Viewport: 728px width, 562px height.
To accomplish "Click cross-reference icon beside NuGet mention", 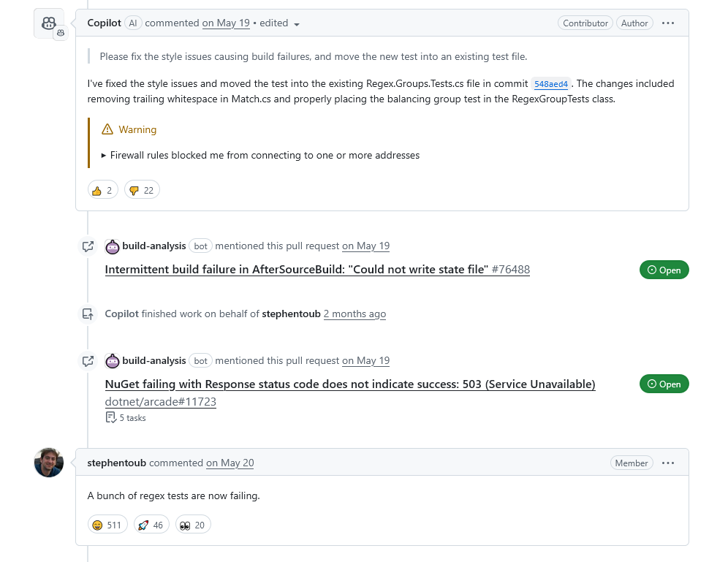I will click(x=88, y=361).
